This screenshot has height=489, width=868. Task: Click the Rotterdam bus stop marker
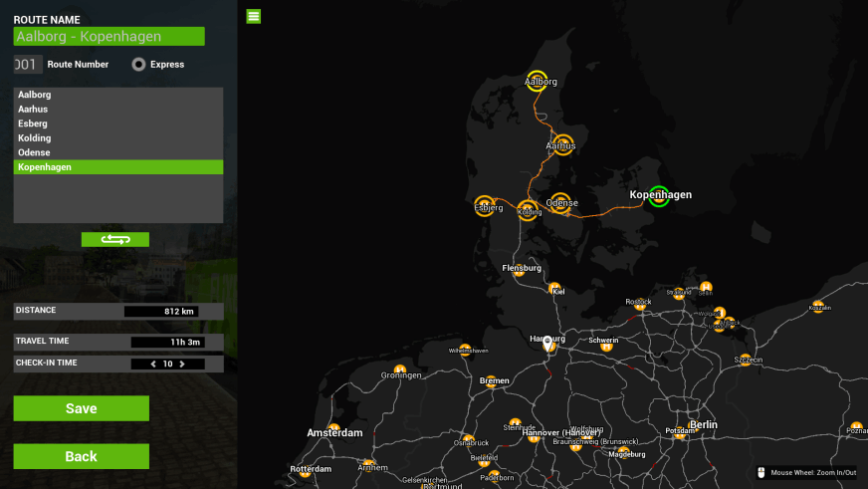point(305,471)
